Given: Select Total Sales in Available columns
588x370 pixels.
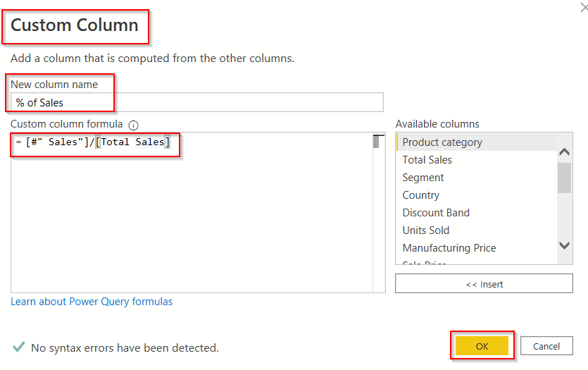Looking at the screenshot, I should [x=477, y=160].
